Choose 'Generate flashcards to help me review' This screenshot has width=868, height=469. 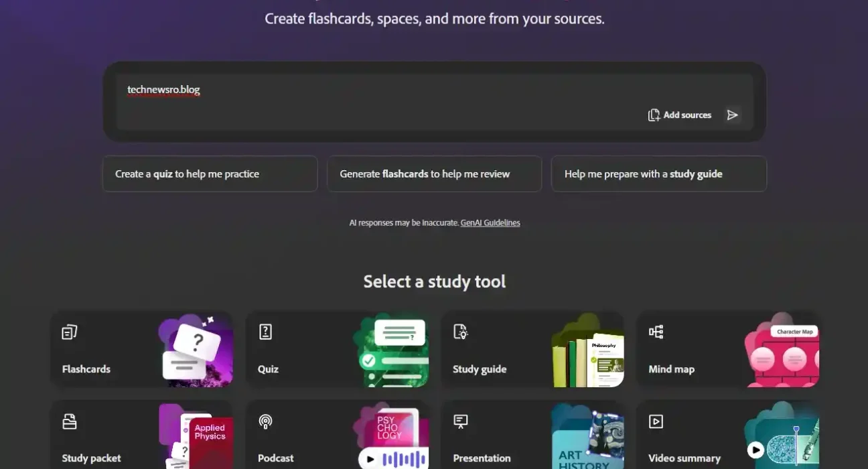click(x=434, y=174)
